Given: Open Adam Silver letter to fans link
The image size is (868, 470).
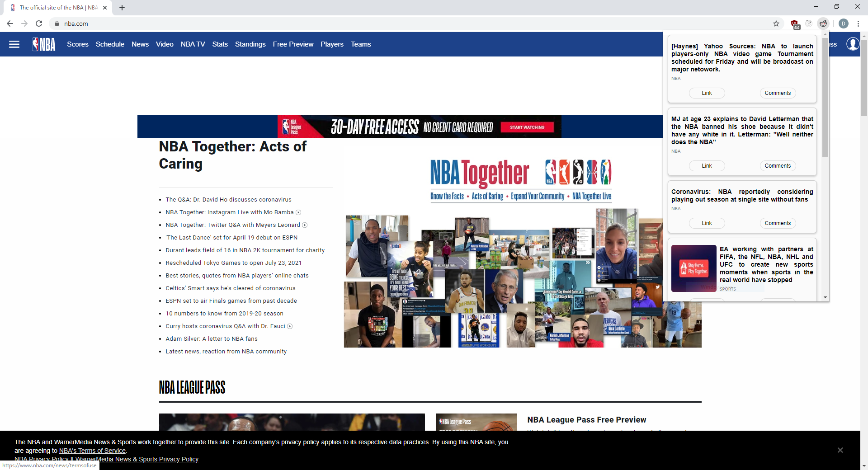Looking at the screenshot, I should click(212, 339).
